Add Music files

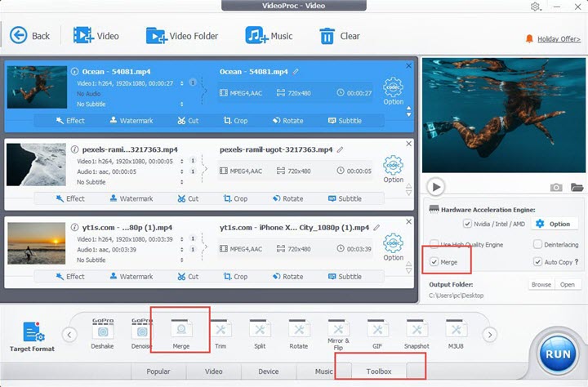pyautogui.click(x=269, y=36)
